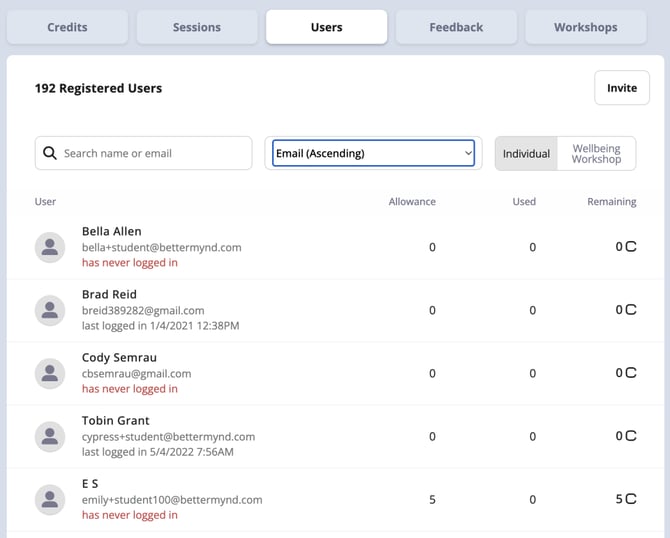The width and height of the screenshot is (670, 538).
Task: Click the avatar for user E S
Action: [50, 499]
